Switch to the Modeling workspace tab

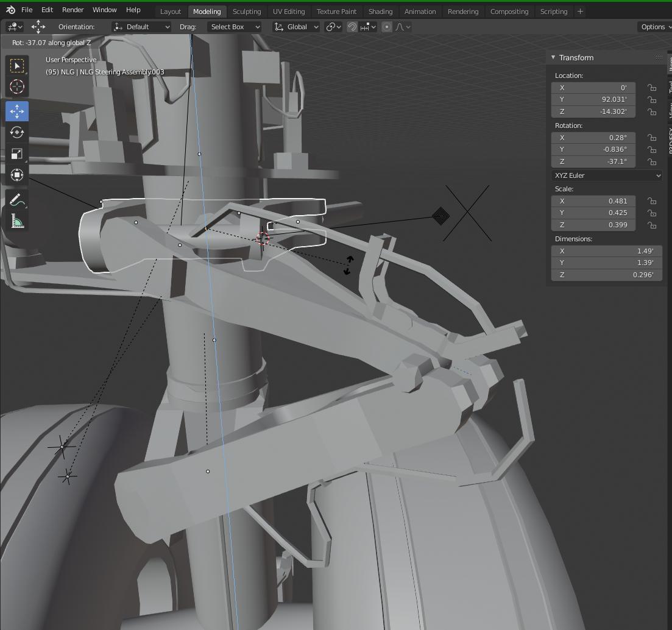pos(207,12)
